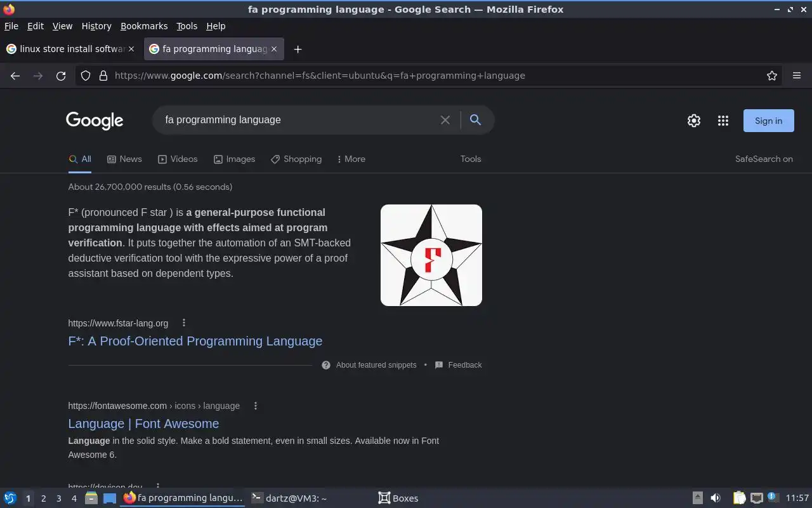Click the magnifier search button
The image size is (812, 508).
pos(475,120)
